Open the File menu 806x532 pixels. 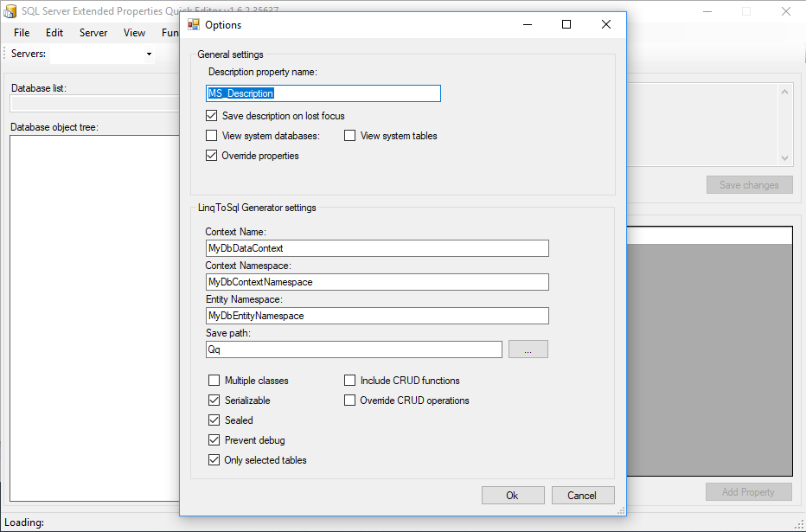(22, 33)
